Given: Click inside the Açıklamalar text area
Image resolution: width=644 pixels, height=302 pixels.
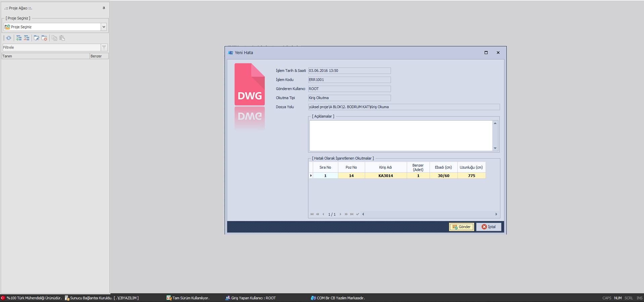Looking at the screenshot, I should (x=401, y=136).
